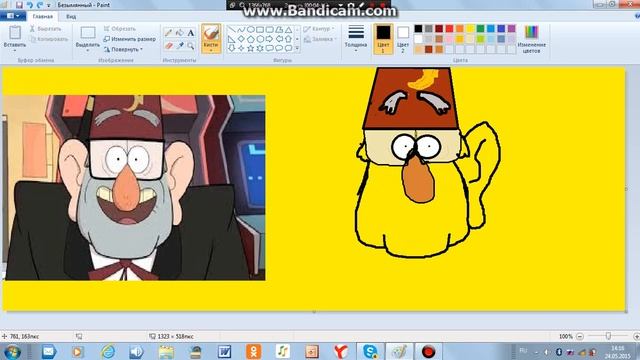Open Изменение цветов (Edit colors) dialog
The image size is (640, 360).
click(x=531, y=39)
